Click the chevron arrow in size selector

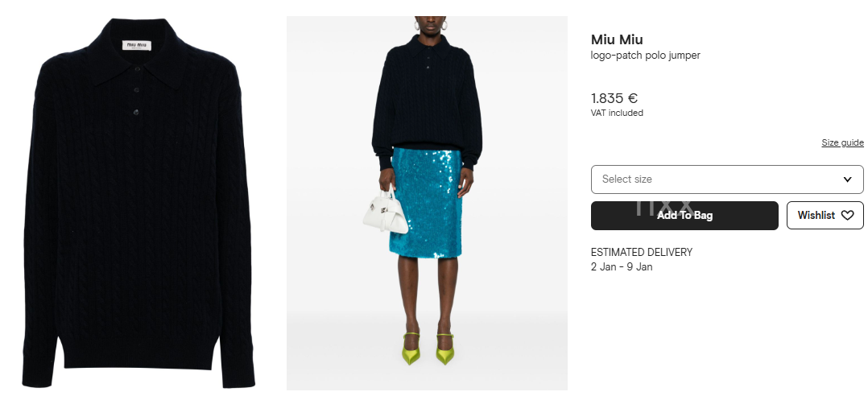point(847,179)
